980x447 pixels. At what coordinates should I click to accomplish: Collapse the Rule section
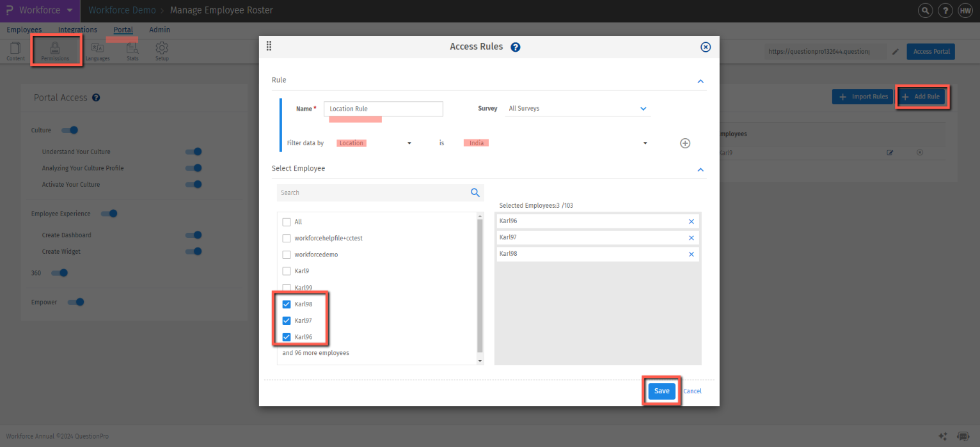[700, 81]
